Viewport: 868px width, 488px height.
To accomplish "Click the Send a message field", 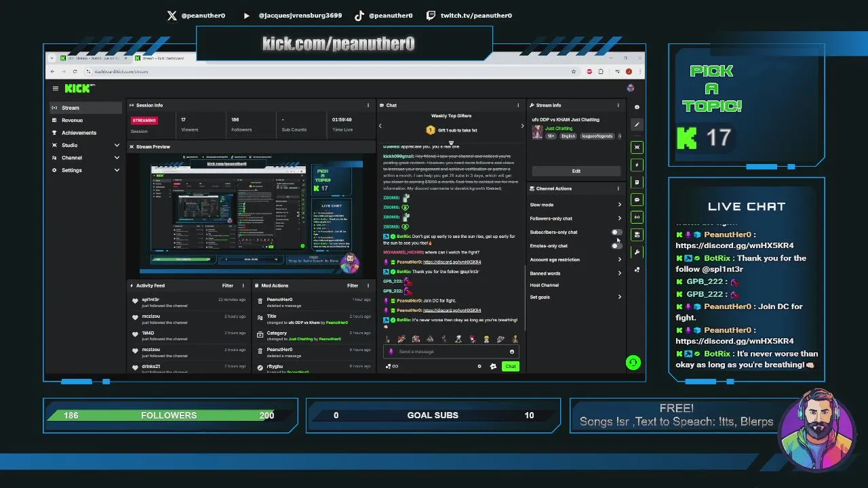I will coord(450,351).
